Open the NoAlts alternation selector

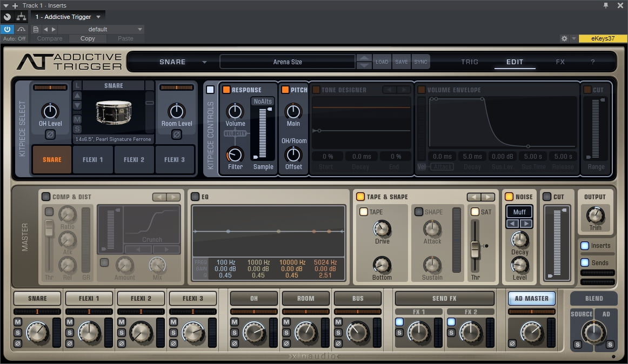(262, 102)
